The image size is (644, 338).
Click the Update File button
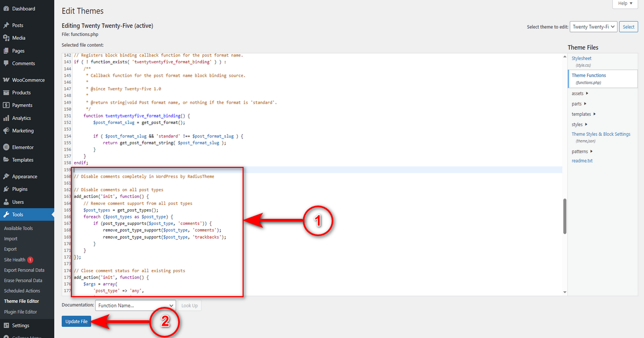76,321
